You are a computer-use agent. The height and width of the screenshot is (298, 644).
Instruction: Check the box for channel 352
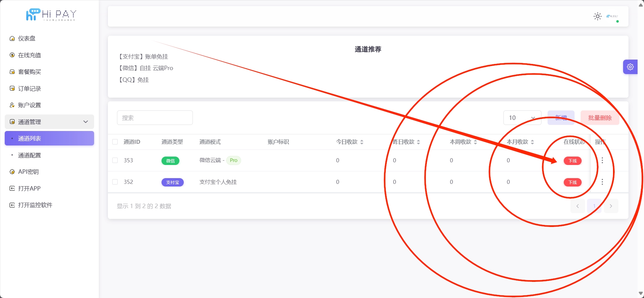tap(115, 182)
